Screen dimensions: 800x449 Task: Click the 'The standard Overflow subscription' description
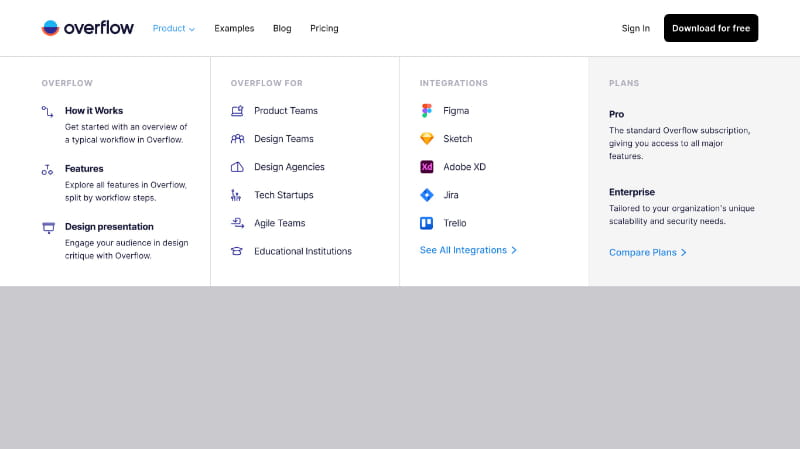[x=680, y=143]
